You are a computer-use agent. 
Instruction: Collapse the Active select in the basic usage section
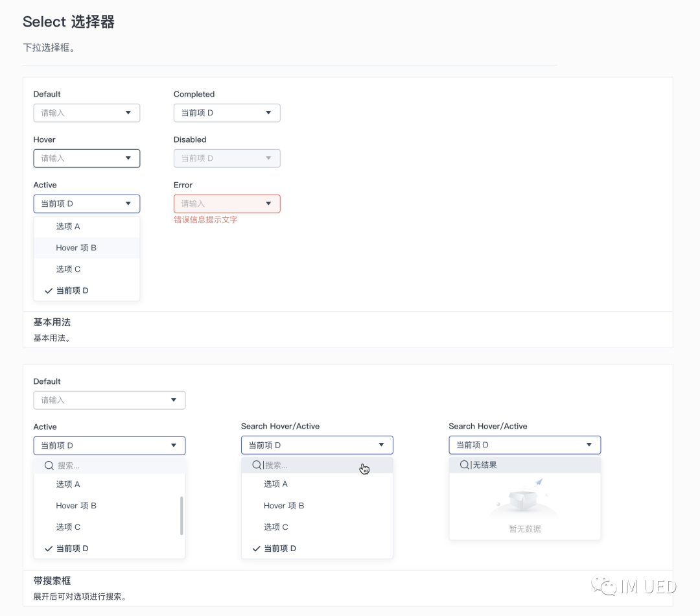point(87,204)
